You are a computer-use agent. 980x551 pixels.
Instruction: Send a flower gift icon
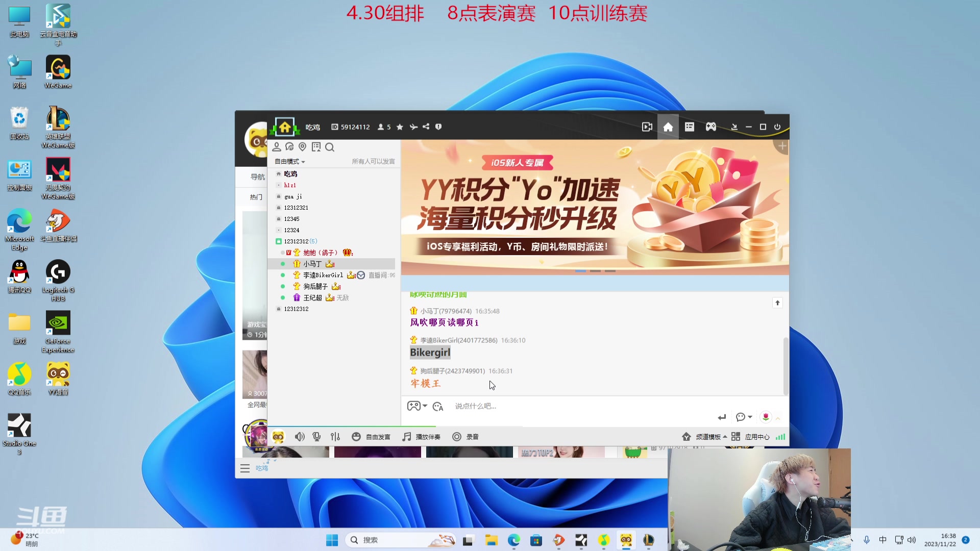point(766,417)
